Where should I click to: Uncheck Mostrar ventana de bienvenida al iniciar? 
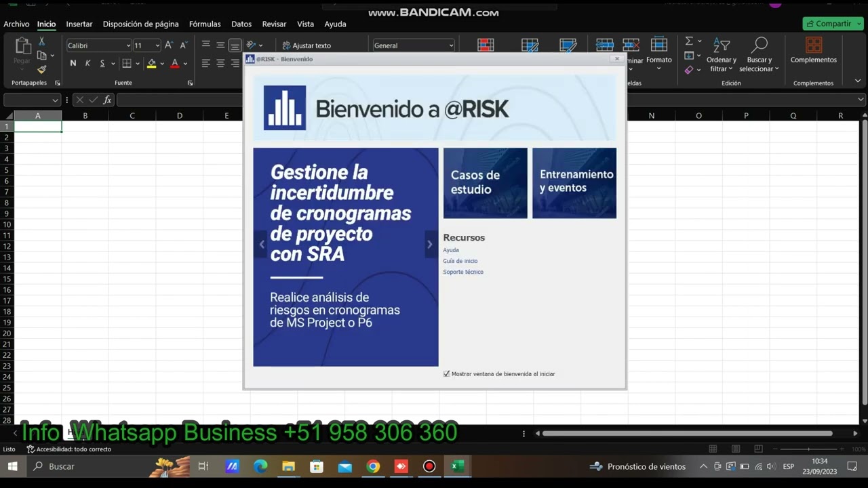[446, 373]
